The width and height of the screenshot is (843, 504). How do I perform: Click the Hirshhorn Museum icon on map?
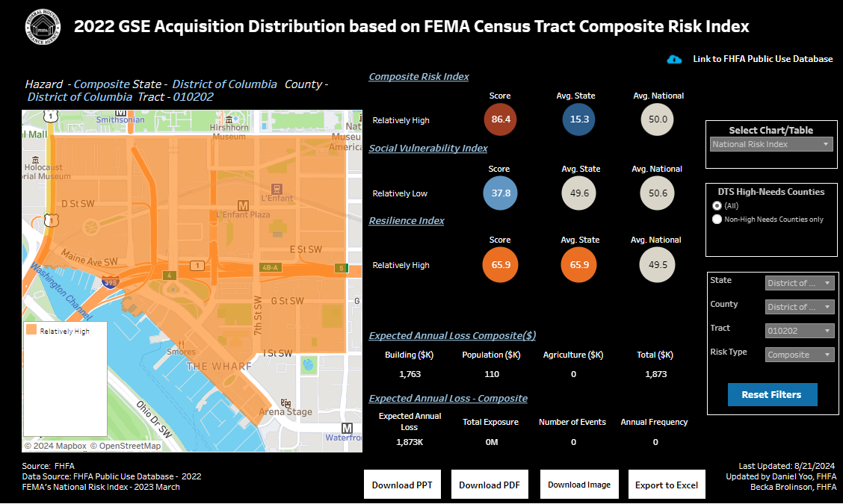point(229,119)
